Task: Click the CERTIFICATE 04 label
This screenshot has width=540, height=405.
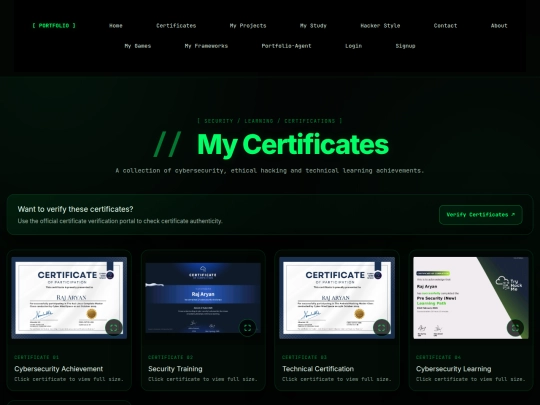Action: 438,357
